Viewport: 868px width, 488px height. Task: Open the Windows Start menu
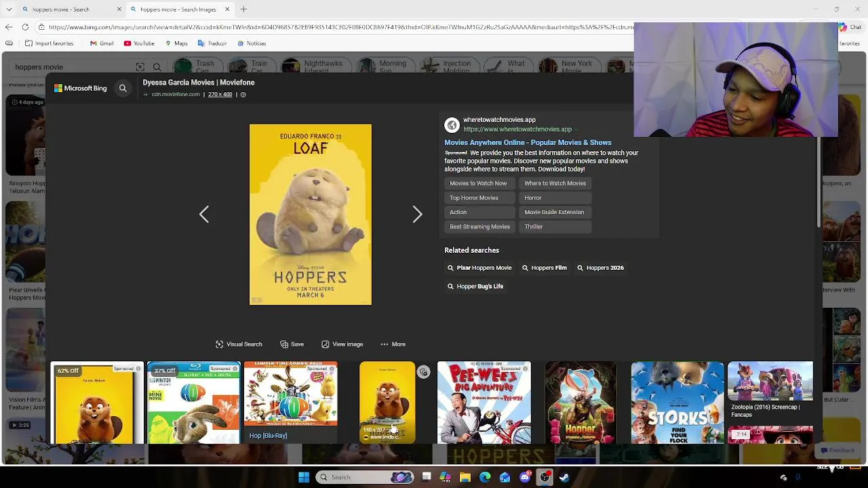pyautogui.click(x=304, y=477)
